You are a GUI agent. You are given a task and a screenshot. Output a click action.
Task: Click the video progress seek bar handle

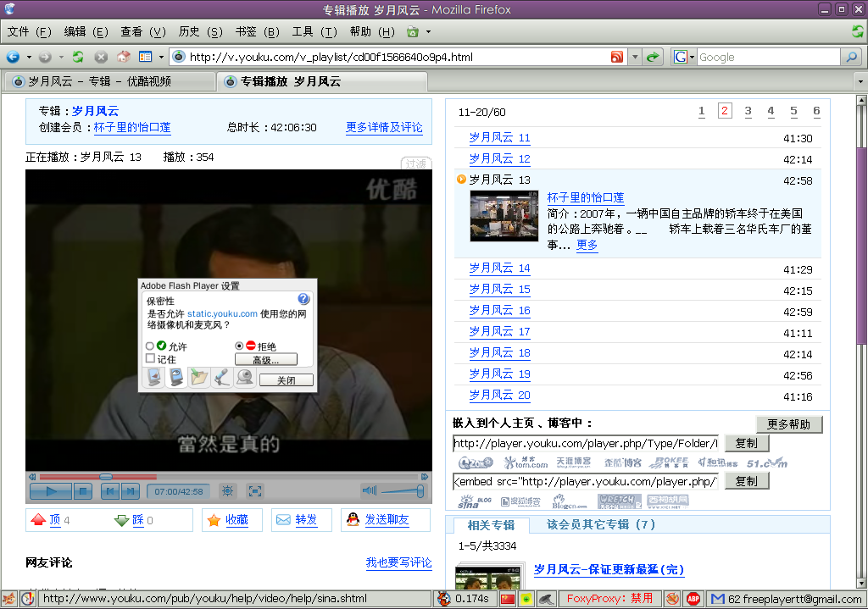(x=105, y=476)
